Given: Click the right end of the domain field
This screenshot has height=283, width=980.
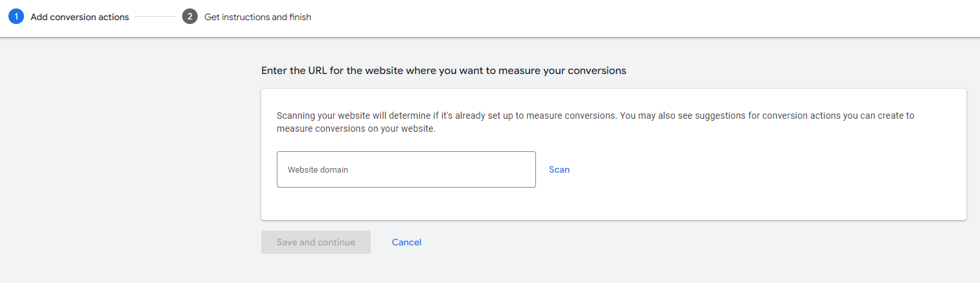Looking at the screenshot, I should click(x=519, y=169).
